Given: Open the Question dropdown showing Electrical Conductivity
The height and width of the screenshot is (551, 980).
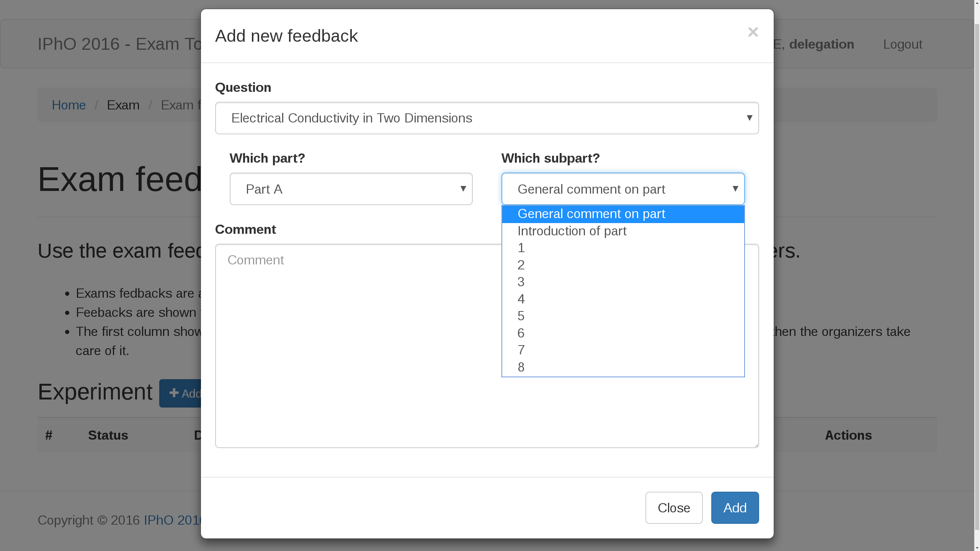Looking at the screenshot, I should coord(486,118).
